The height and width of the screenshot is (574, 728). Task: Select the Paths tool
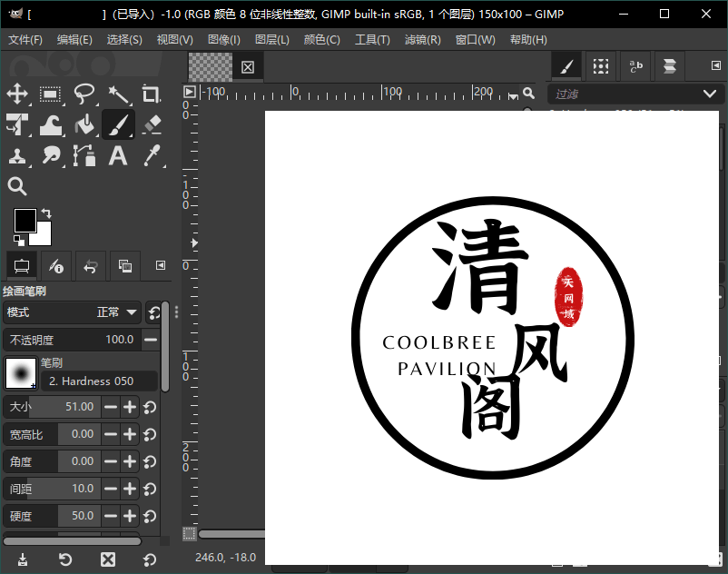84,155
